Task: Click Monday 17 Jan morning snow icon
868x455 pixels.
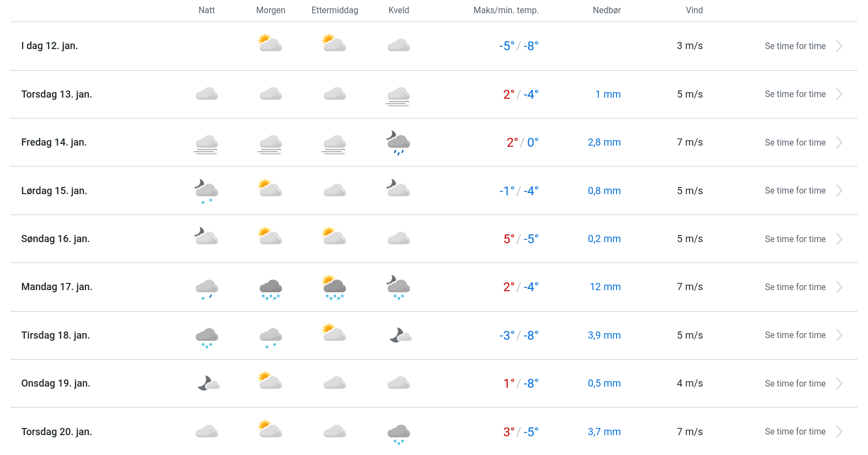Action: coord(271,288)
